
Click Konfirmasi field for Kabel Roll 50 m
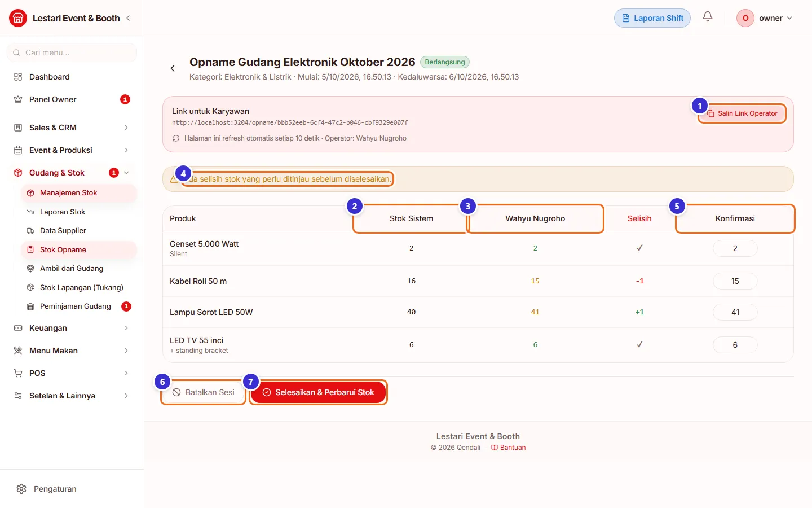point(735,281)
